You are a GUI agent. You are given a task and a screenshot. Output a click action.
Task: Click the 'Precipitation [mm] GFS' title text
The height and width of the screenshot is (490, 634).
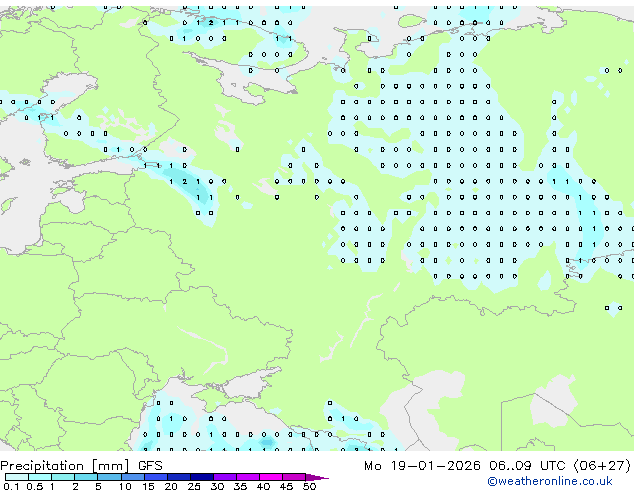(x=81, y=466)
